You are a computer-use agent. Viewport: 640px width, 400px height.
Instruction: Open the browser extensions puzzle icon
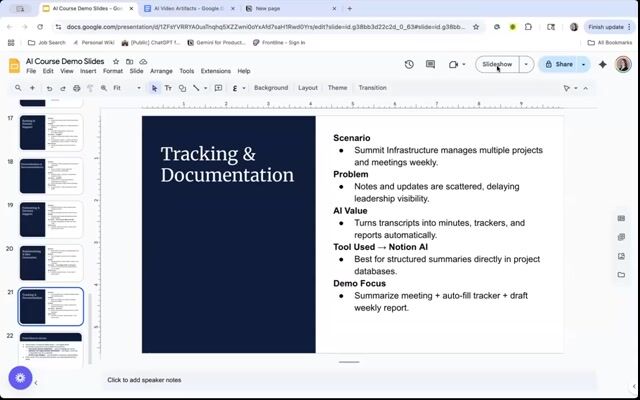pos(528,27)
